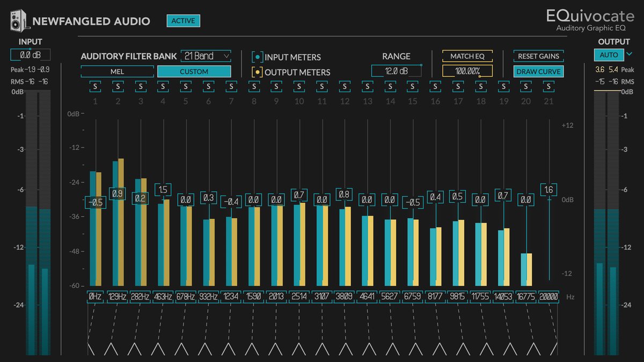Click band 21 gain handle showing 1.6
The height and width of the screenshot is (362, 644).
548,189
